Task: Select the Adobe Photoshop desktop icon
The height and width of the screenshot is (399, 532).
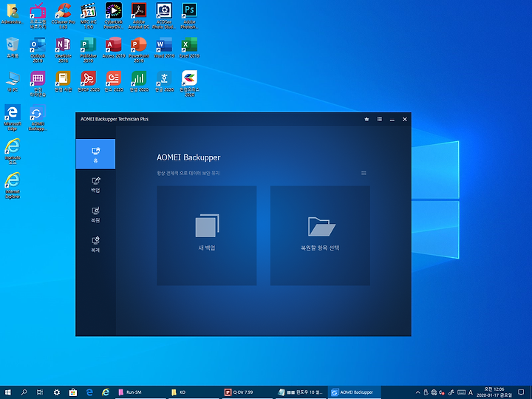Action: click(189, 16)
